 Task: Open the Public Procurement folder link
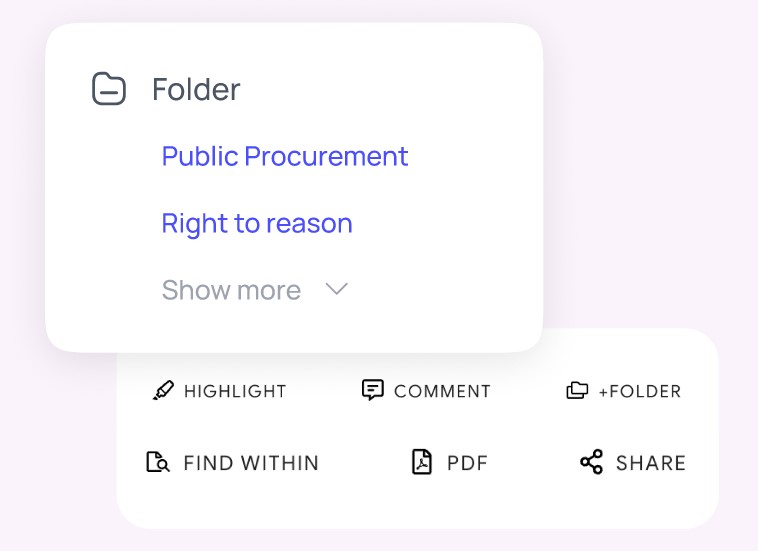click(x=285, y=156)
